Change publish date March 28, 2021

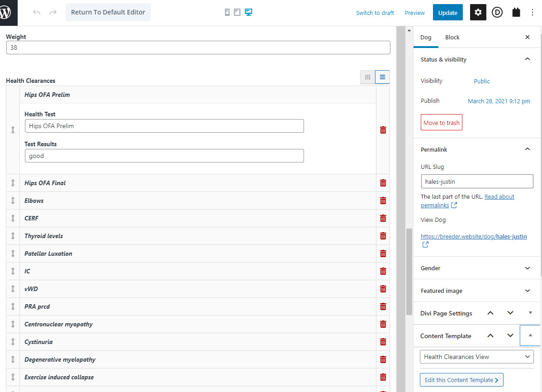[x=499, y=101]
